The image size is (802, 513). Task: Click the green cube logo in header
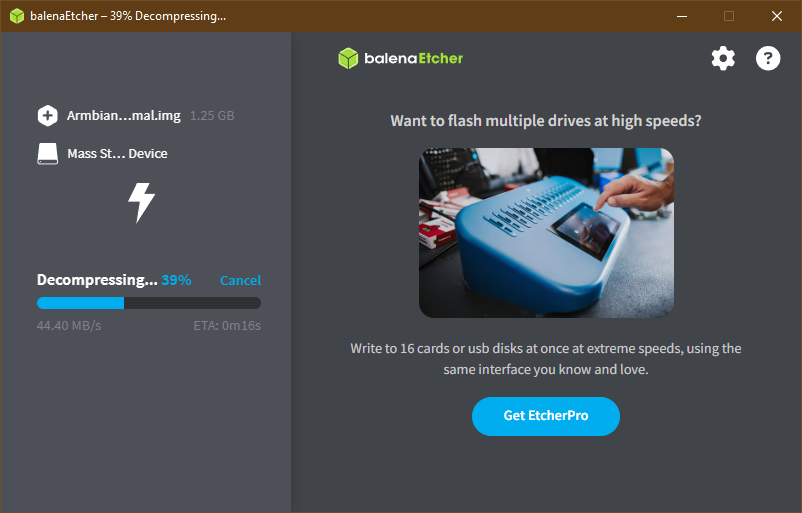(x=348, y=58)
